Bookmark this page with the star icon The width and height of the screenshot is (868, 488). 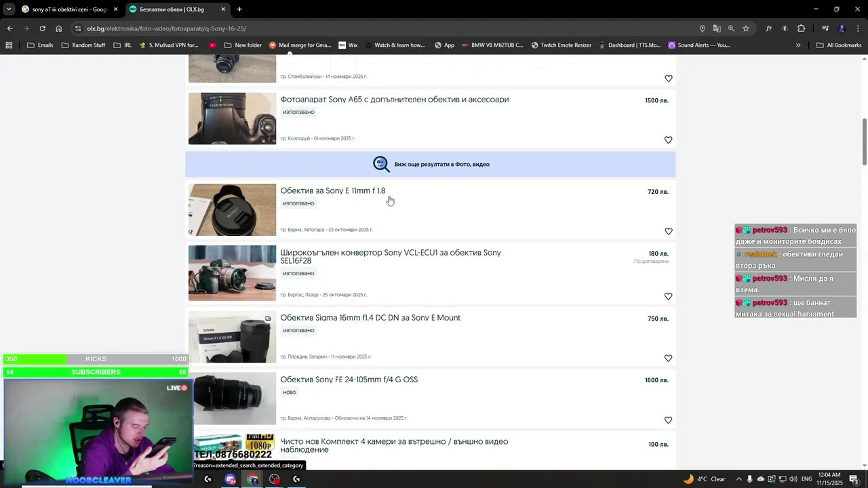(x=746, y=28)
